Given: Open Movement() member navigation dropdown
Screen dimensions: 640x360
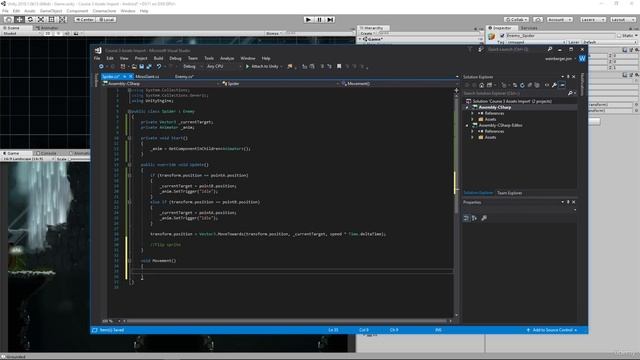Looking at the screenshot, I should [400, 84].
